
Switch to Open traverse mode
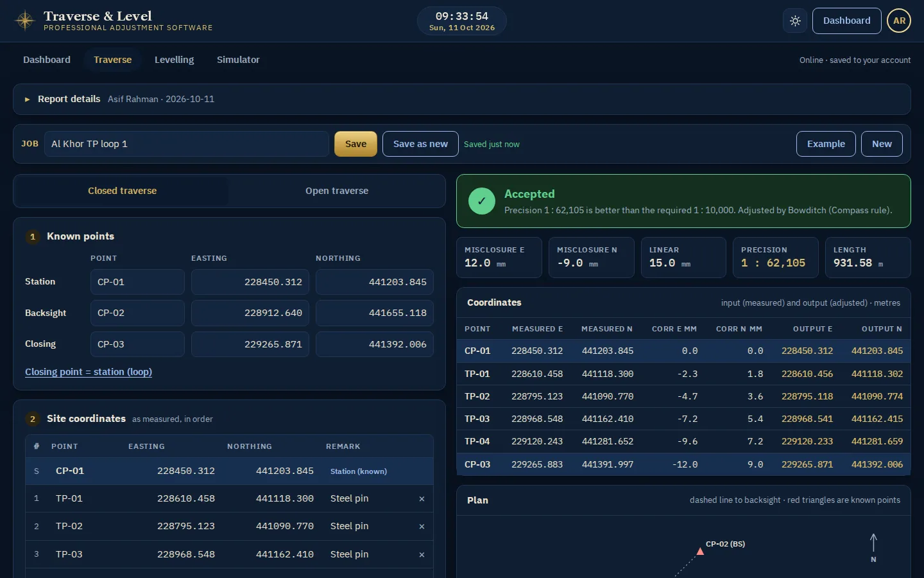(337, 191)
